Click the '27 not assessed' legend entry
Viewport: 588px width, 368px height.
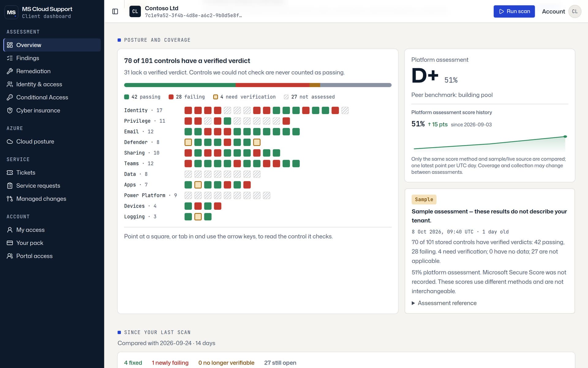309,97
